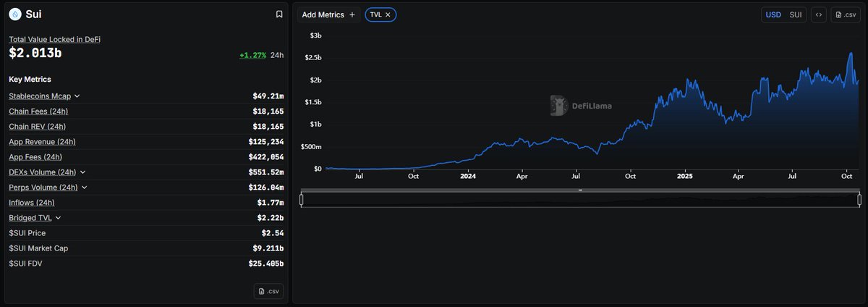Image resolution: width=868 pixels, height=307 pixels.
Task: Grab the right handle of range slider
Action: pyautogui.click(x=859, y=200)
